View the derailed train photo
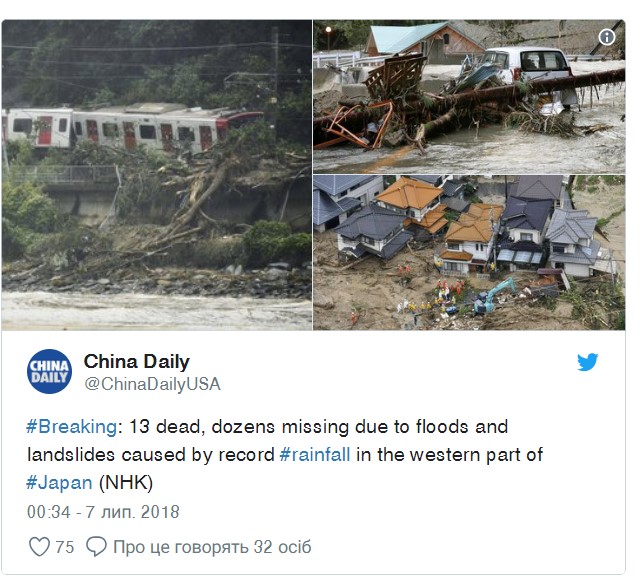The image size is (641, 588). [157, 175]
